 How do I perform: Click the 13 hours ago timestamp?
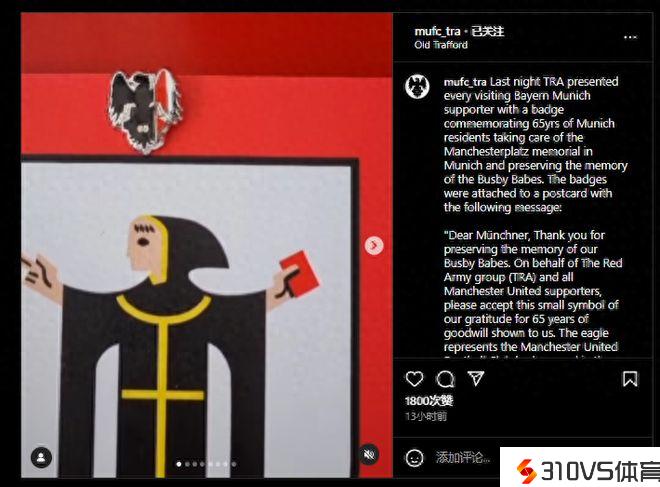tap(426, 416)
